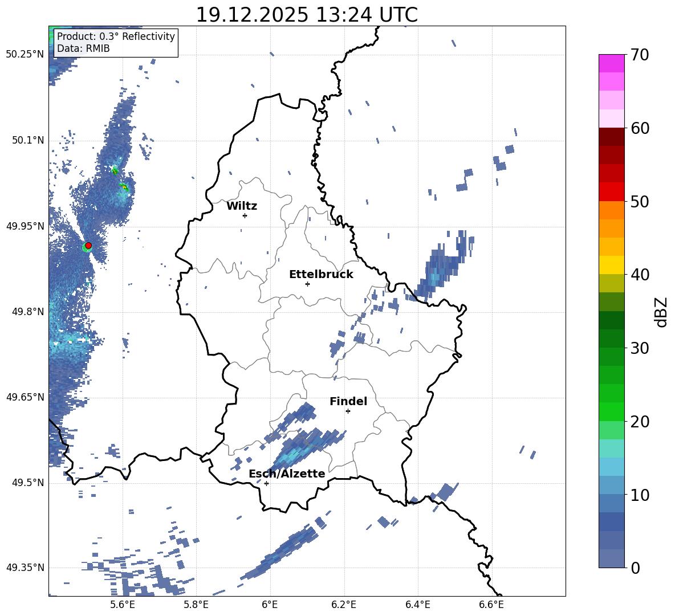Click the 30 colorbar tick label
The width and height of the screenshot is (675, 616).
(x=640, y=348)
